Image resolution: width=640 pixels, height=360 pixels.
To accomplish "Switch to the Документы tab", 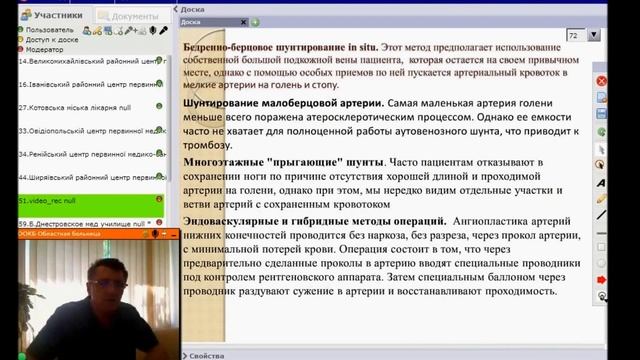I will tap(133, 16).
